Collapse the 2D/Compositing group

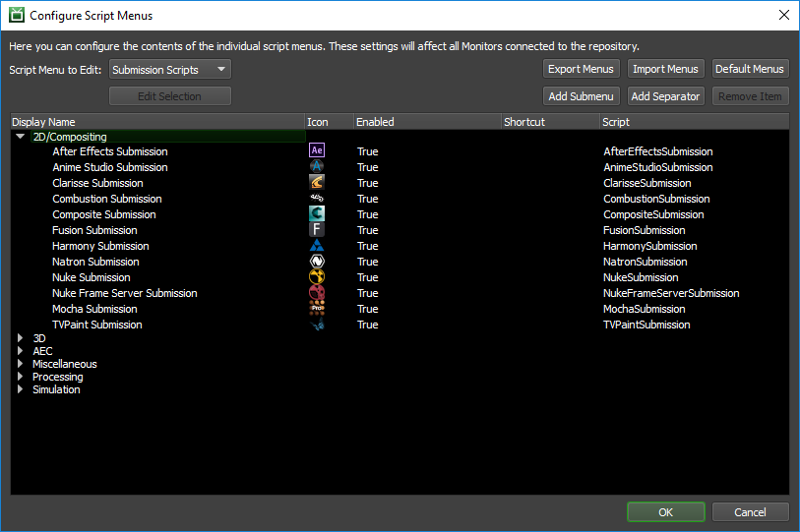click(x=21, y=137)
